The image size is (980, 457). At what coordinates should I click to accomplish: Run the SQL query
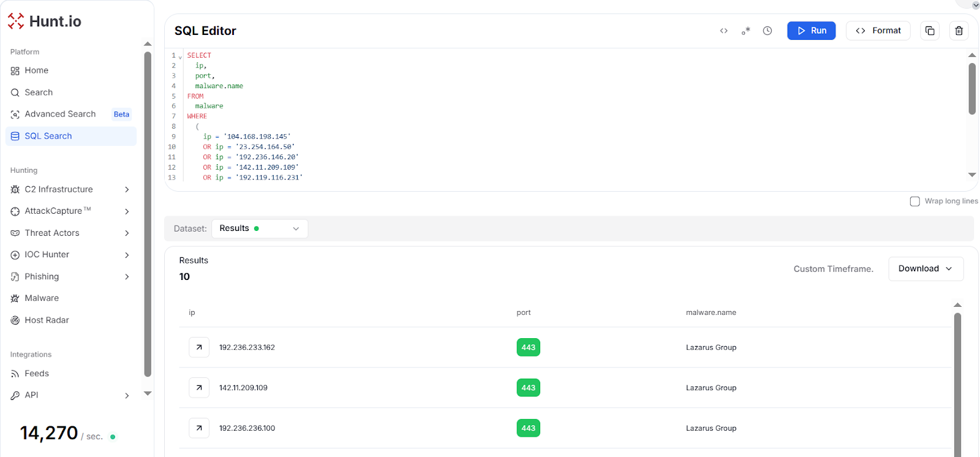click(812, 31)
